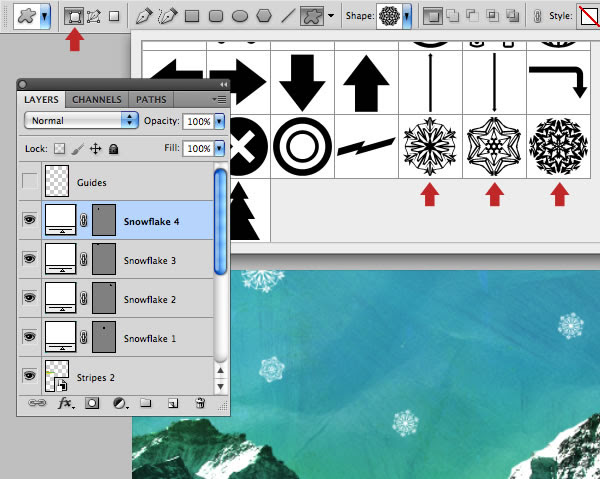Click Exclude overlapping shape areas icon

click(x=512, y=16)
